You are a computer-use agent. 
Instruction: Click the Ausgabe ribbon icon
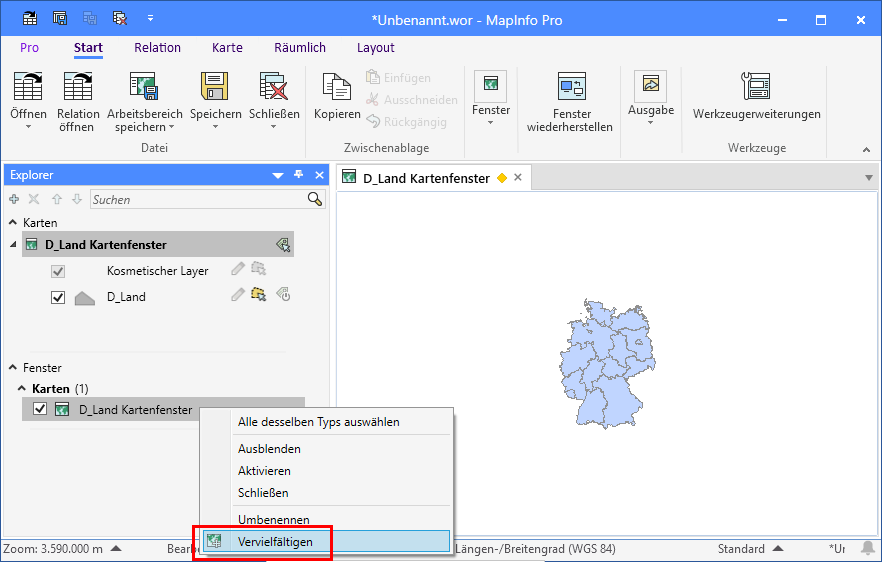tap(650, 86)
